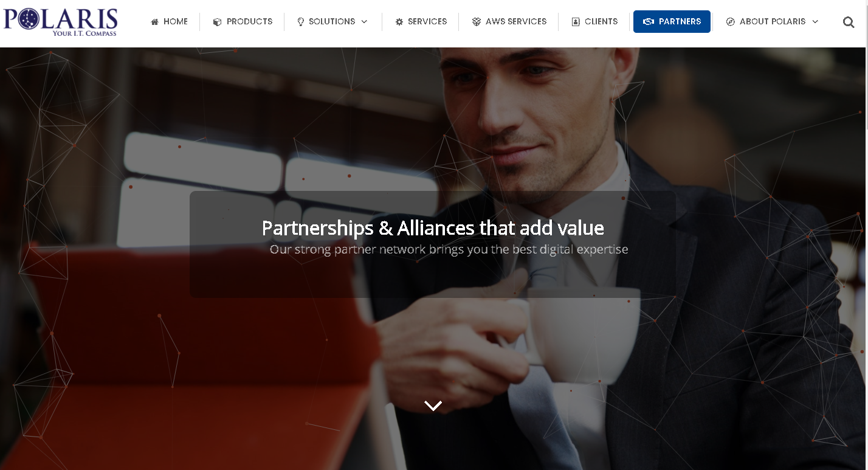Click the contact-card icon beside CLIENTS
The image size is (868, 470).
tap(576, 22)
